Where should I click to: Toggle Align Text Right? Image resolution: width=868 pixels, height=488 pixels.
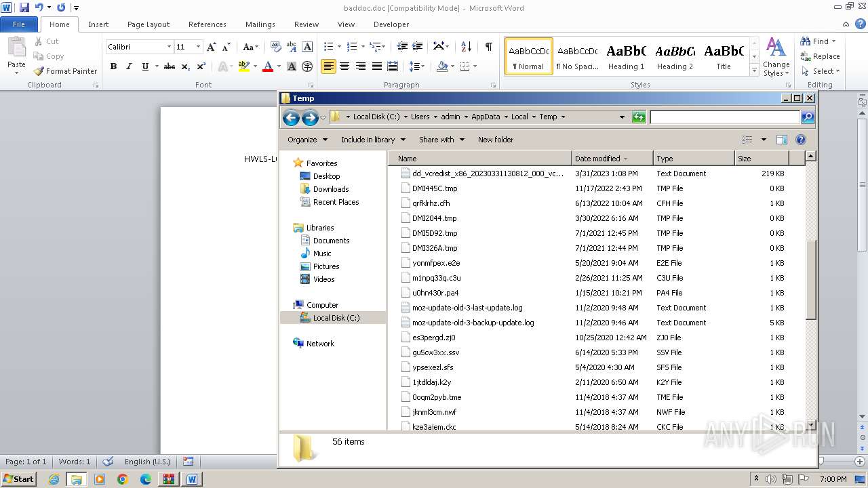(361, 66)
